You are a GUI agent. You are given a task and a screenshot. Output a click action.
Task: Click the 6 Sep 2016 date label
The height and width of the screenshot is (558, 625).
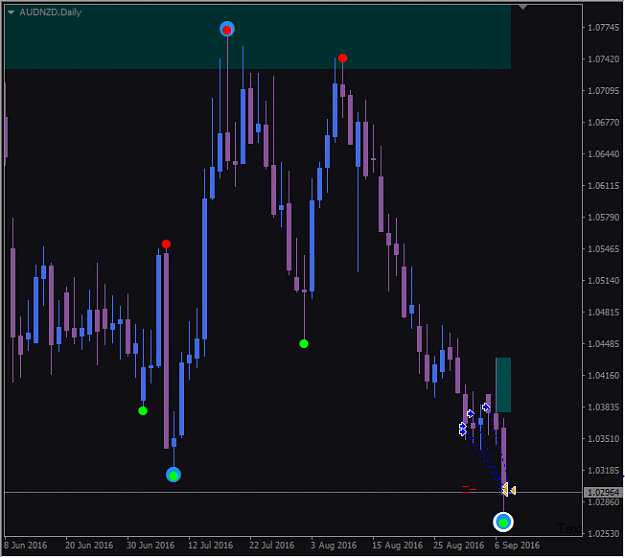[517, 545]
